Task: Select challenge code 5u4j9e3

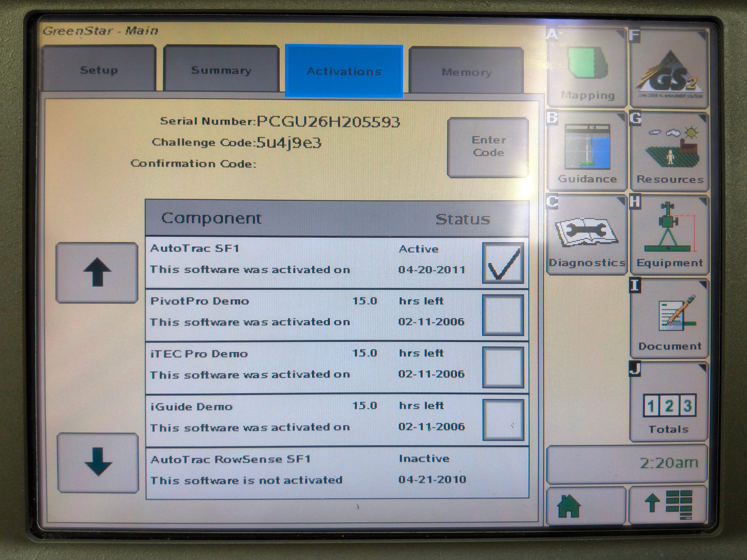Action: pyautogui.click(x=289, y=143)
